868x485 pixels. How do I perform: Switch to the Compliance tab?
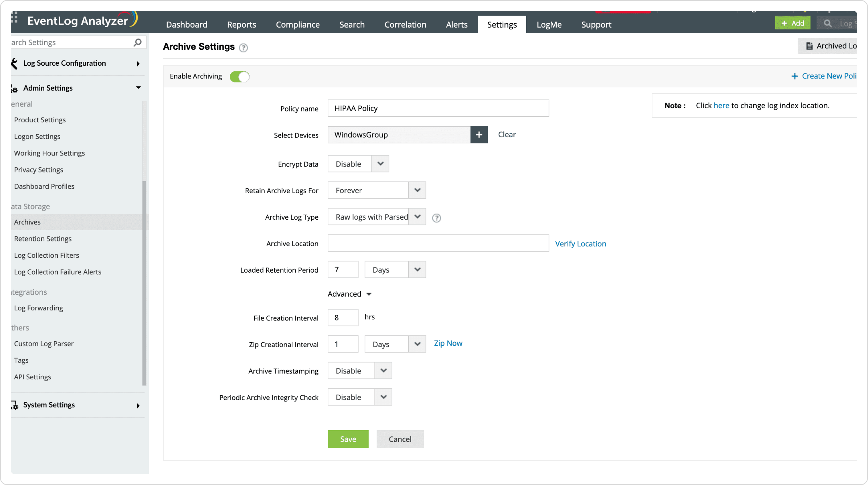298,25
